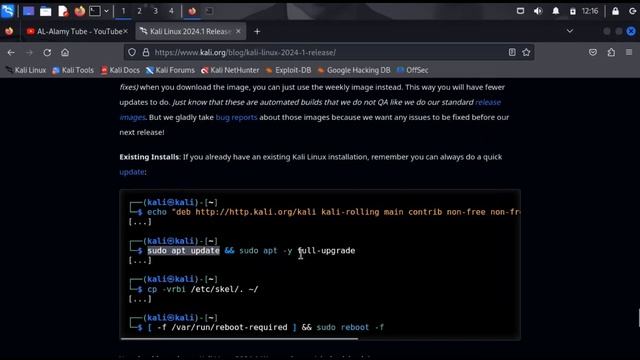Expand the terminal launcher dropdown arrow
This screenshot has height=360, width=640.
[x=106, y=11]
